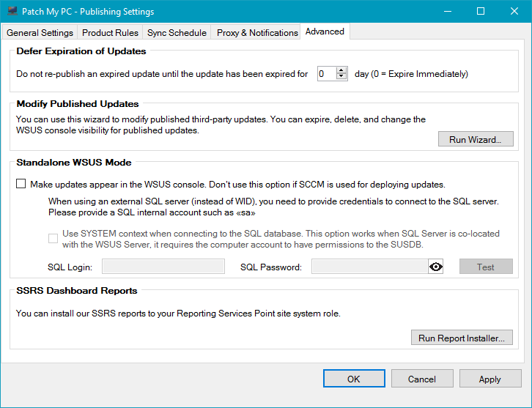Click the Patch My PC title bar icon
The width and height of the screenshot is (532, 408).
click(x=12, y=11)
